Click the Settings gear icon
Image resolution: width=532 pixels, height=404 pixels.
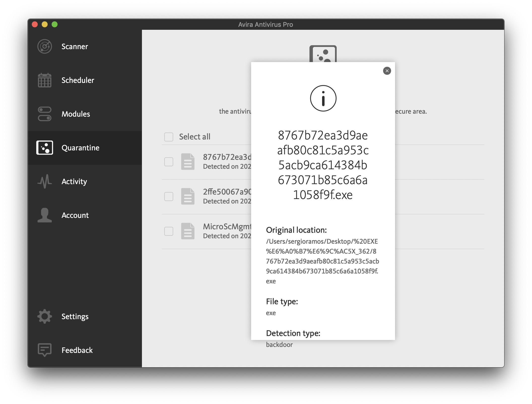45,316
